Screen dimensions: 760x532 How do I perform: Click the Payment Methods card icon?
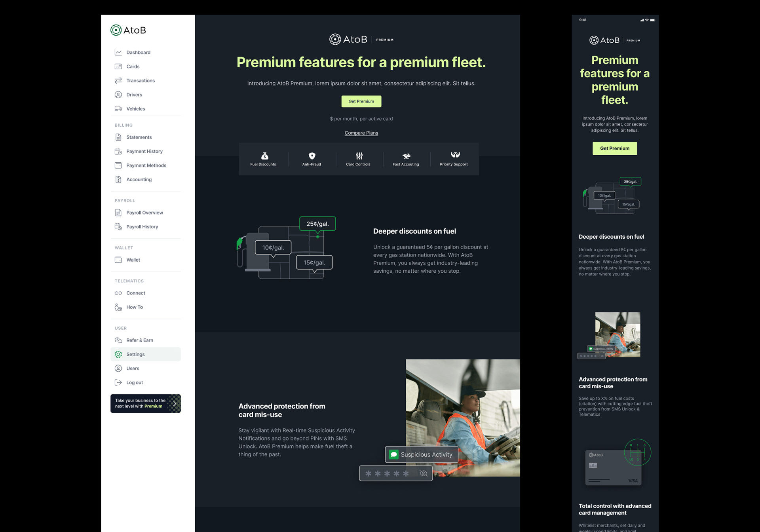coord(118,165)
